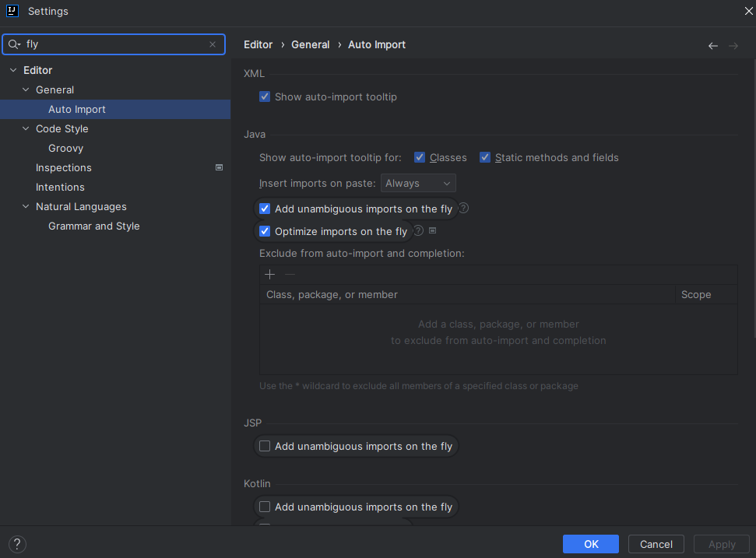Open Grammar and Style settings page
This screenshot has width=756, height=558.
(x=94, y=226)
